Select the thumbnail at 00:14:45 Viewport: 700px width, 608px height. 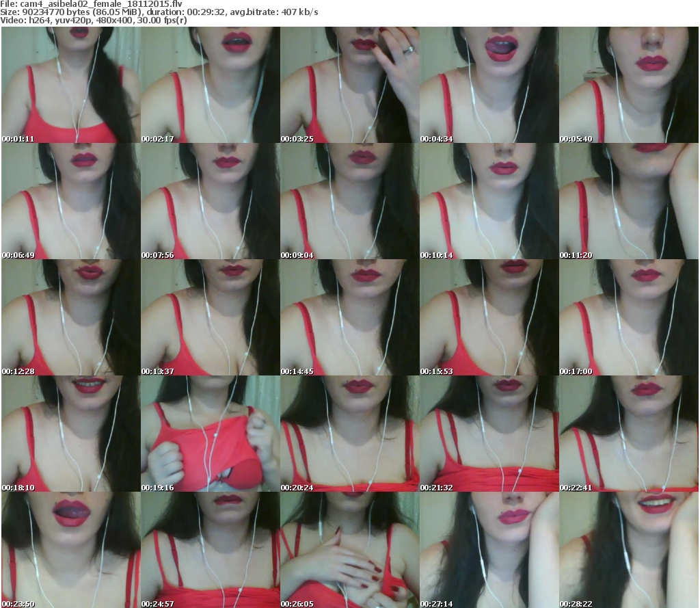(349, 317)
